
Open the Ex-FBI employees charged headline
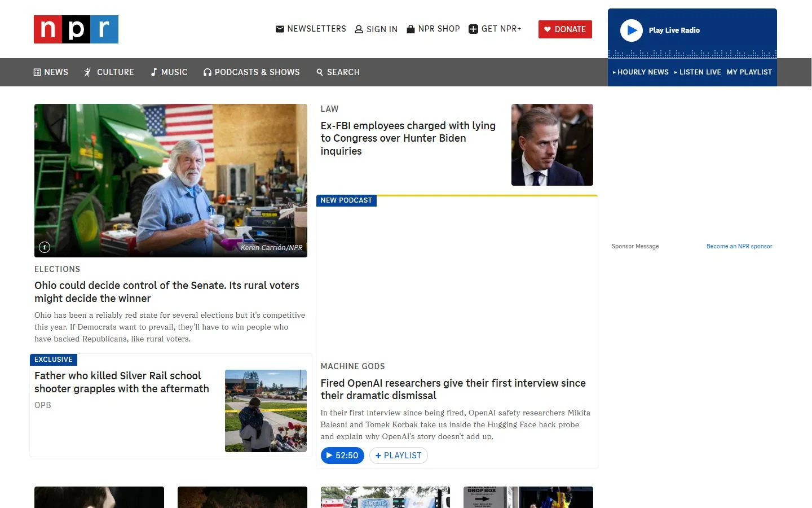click(x=408, y=138)
